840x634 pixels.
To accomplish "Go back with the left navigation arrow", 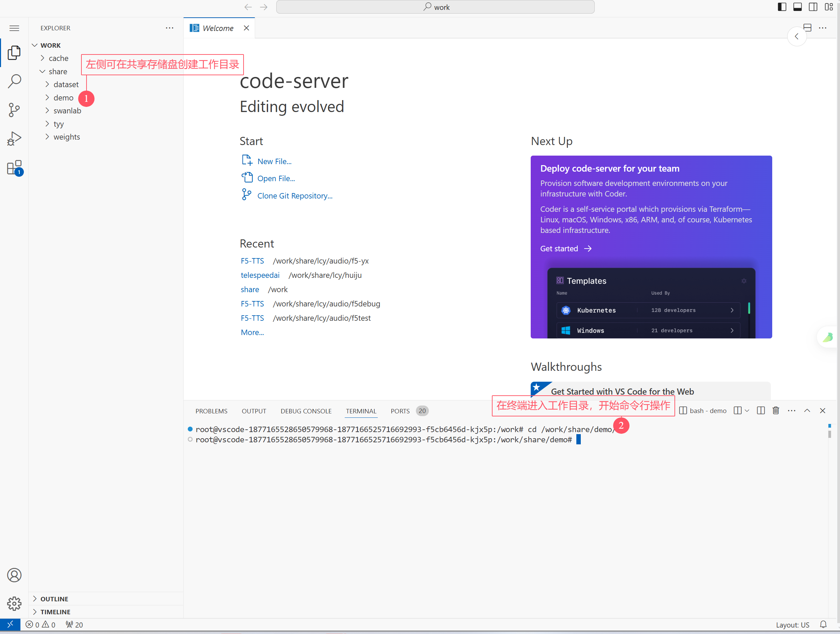I will tap(248, 7).
